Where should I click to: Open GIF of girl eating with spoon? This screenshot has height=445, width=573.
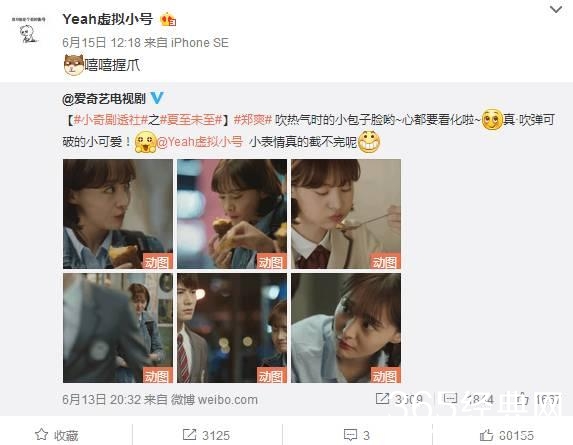pos(346,214)
